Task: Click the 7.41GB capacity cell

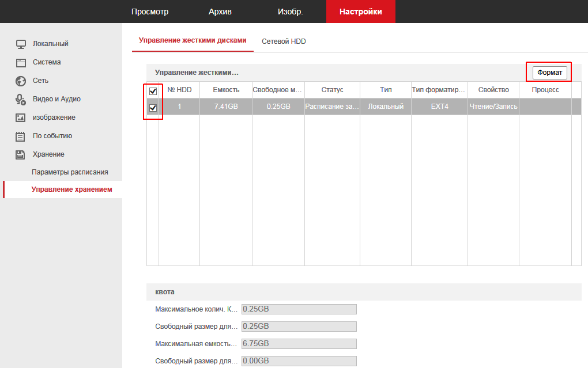Action: point(226,107)
